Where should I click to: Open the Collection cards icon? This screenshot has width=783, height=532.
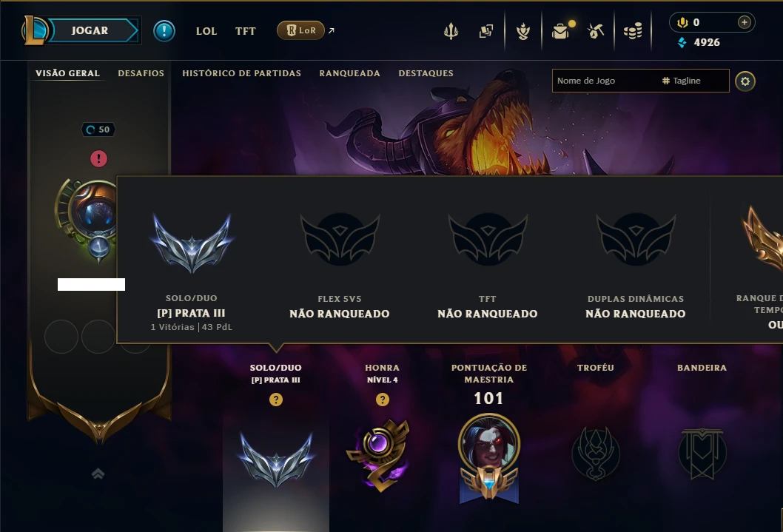(486, 31)
